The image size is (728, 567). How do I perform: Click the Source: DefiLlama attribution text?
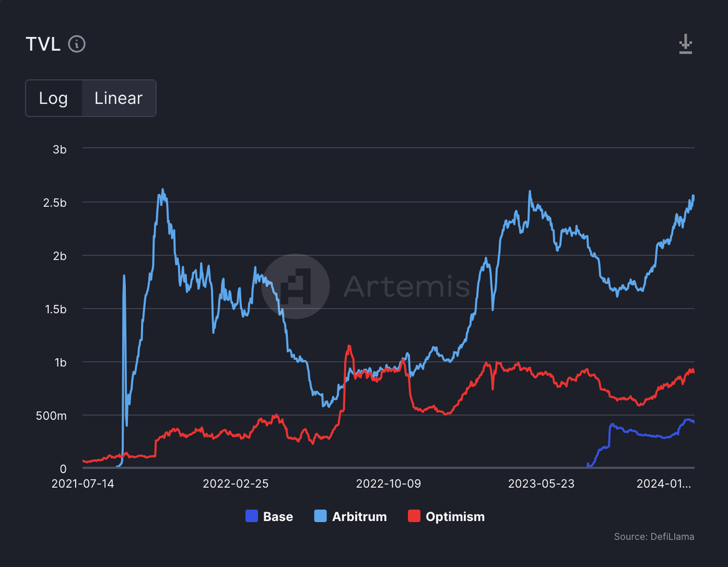point(654,536)
